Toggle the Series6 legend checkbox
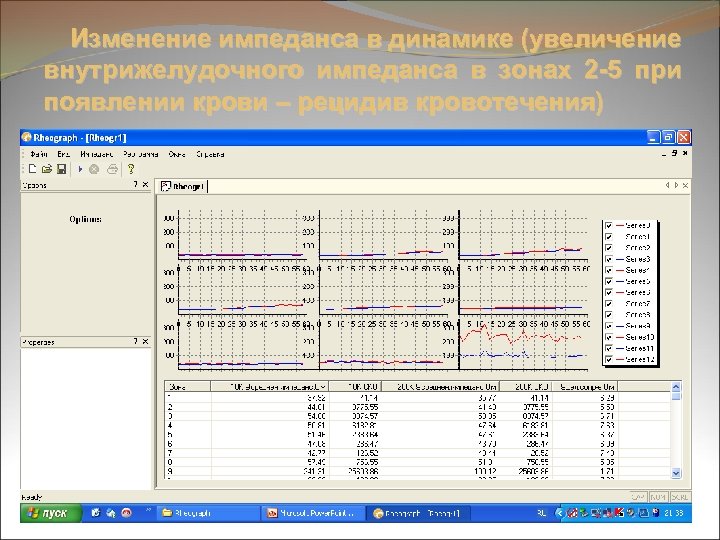The image size is (720, 540). point(609,292)
